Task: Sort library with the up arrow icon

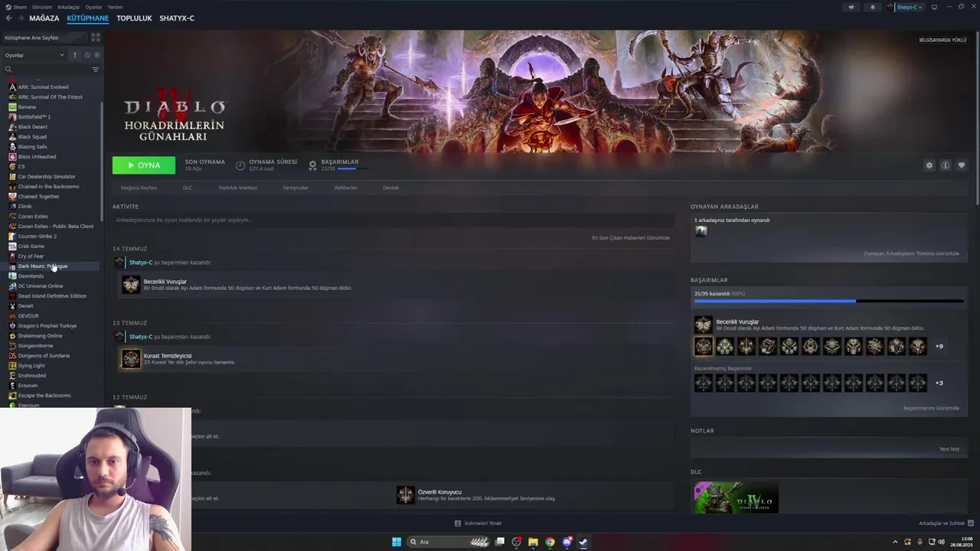Action: pos(75,55)
